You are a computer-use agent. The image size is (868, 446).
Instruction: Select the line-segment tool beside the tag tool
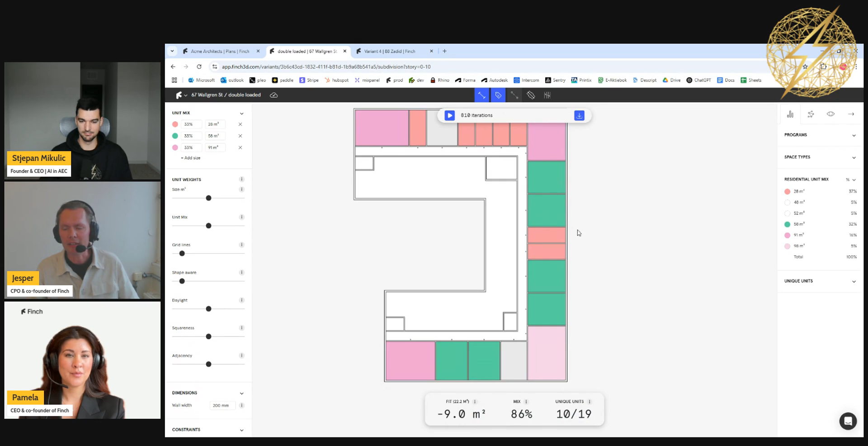pyautogui.click(x=514, y=95)
